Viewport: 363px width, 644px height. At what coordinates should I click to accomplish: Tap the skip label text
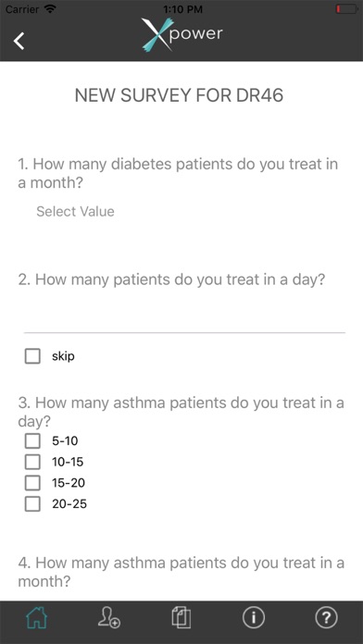pyautogui.click(x=63, y=356)
